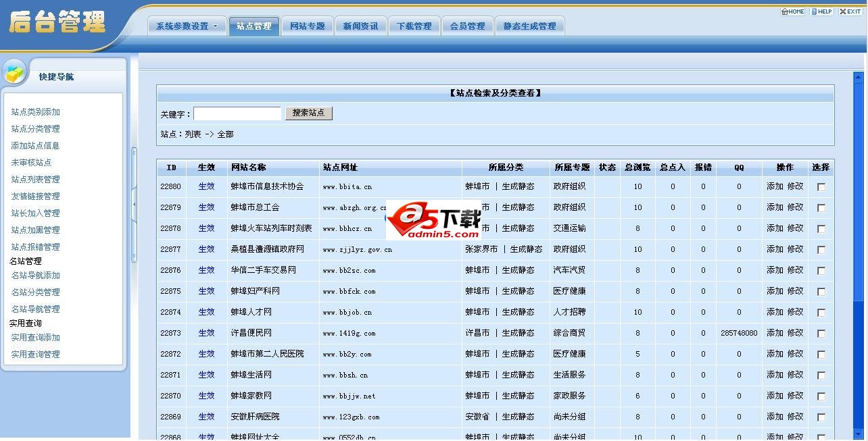Click the QQ value 285748080
This screenshot has width=868, height=441.
tap(739, 334)
